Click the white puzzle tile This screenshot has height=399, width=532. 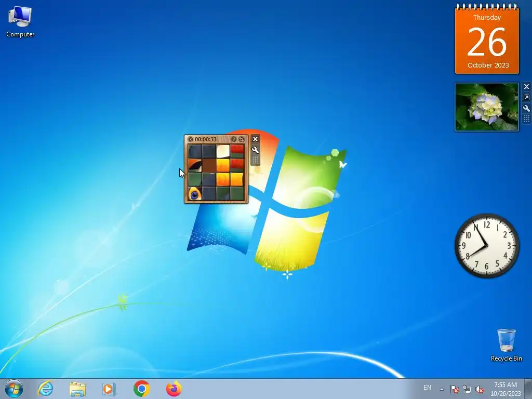click(223, 151)
